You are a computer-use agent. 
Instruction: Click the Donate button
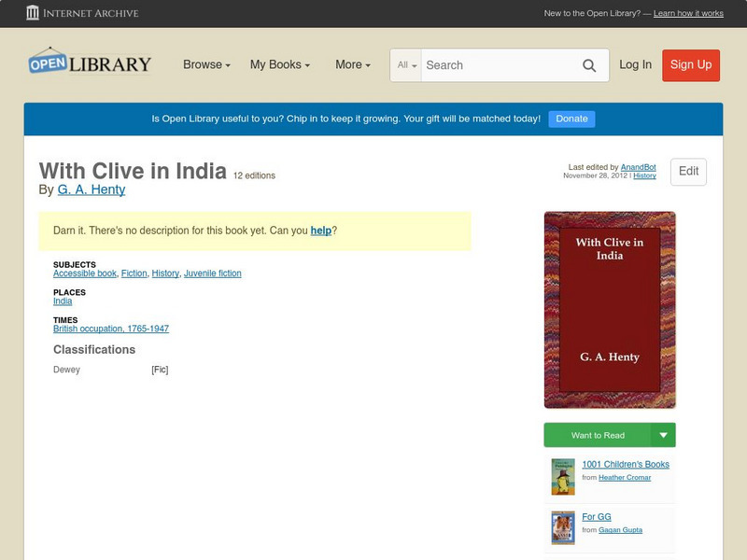point(571,119)
